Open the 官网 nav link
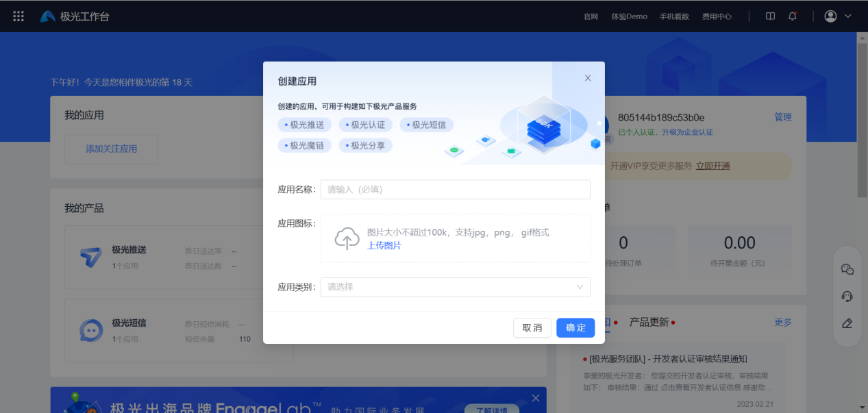The image size is (868, 413). [x=591, y=16]
